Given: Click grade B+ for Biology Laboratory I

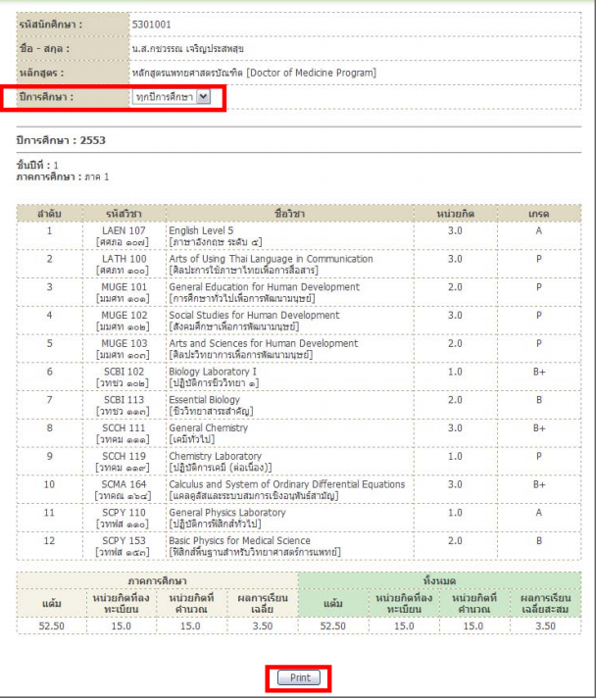Looking at the screenshot, I should coord(539,372).
